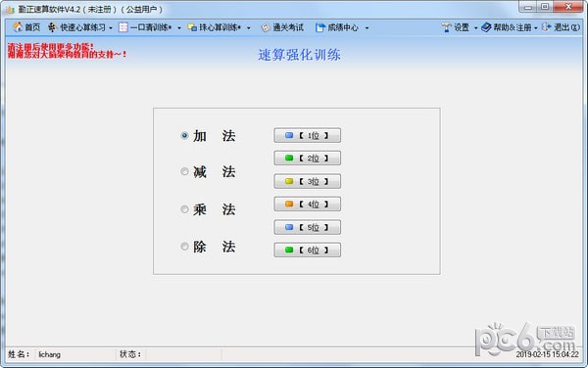Expand the 一口清训练 dropdown arrow

(x=179, y=27)
